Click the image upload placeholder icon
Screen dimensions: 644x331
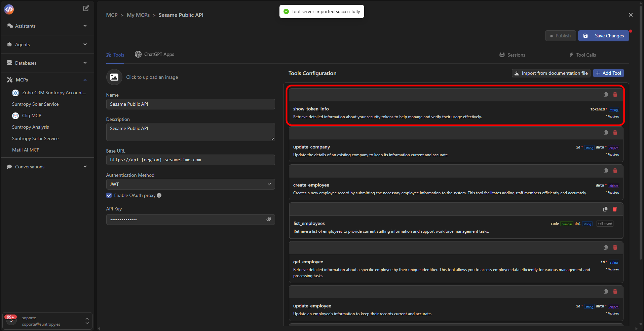coord(114,77)
